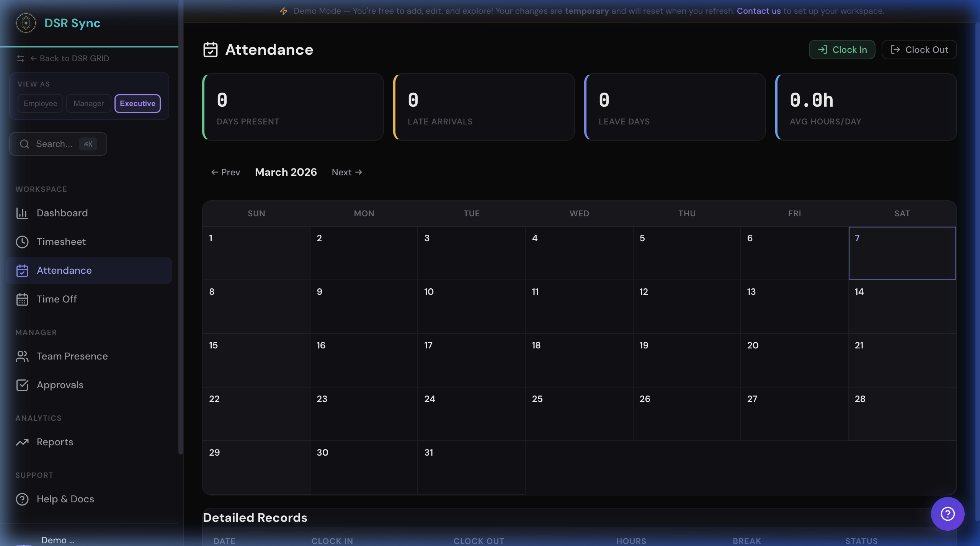Switch view to Employee
The width and height of the screenshot is (980, 546).
coord(40,103)
